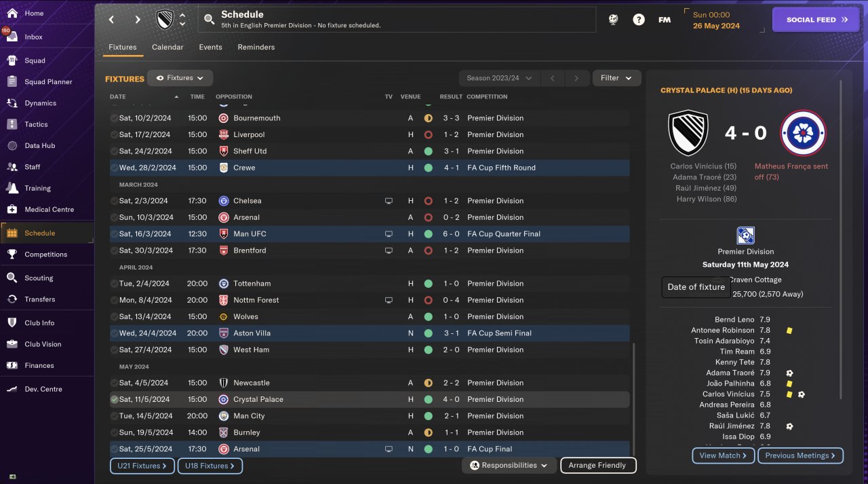The image size is (868, 484).
Task: Open the Tactics board icon
Action: 12,124
